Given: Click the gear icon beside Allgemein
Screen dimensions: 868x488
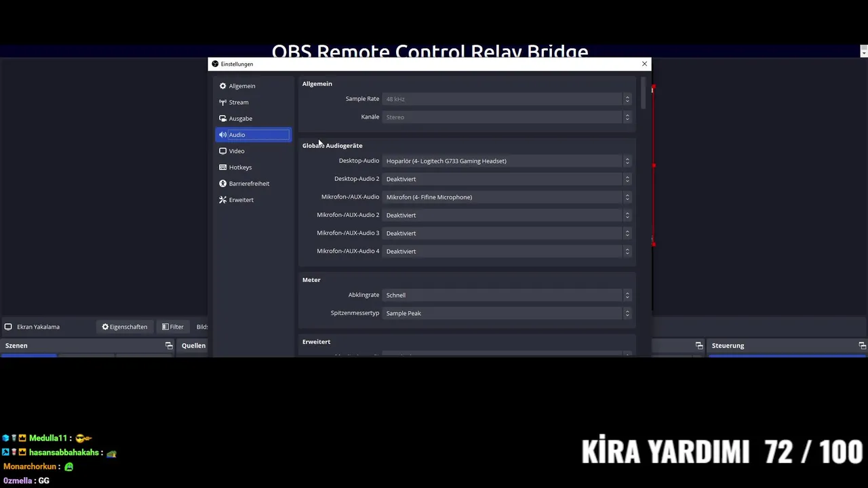Looking at the screenshot, I should [x=222, y=86].
